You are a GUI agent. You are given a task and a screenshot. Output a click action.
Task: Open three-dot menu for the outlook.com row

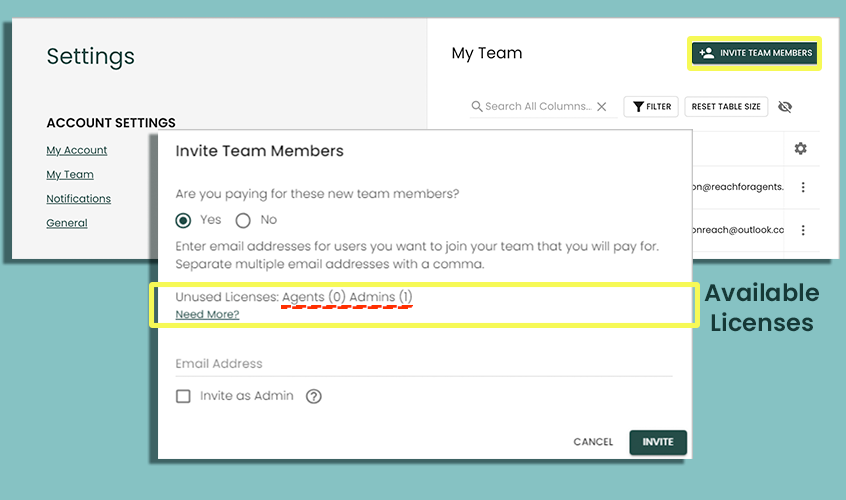tap(802, 229)
